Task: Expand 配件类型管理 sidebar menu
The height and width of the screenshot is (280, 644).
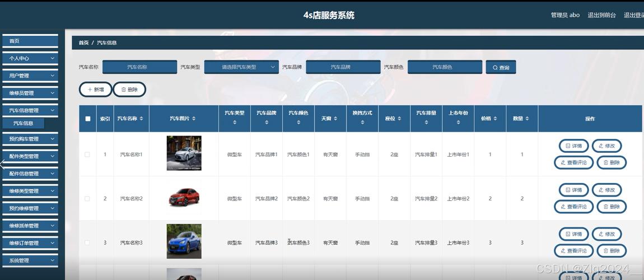Action: pyautogui.click(x=30, y=156)
